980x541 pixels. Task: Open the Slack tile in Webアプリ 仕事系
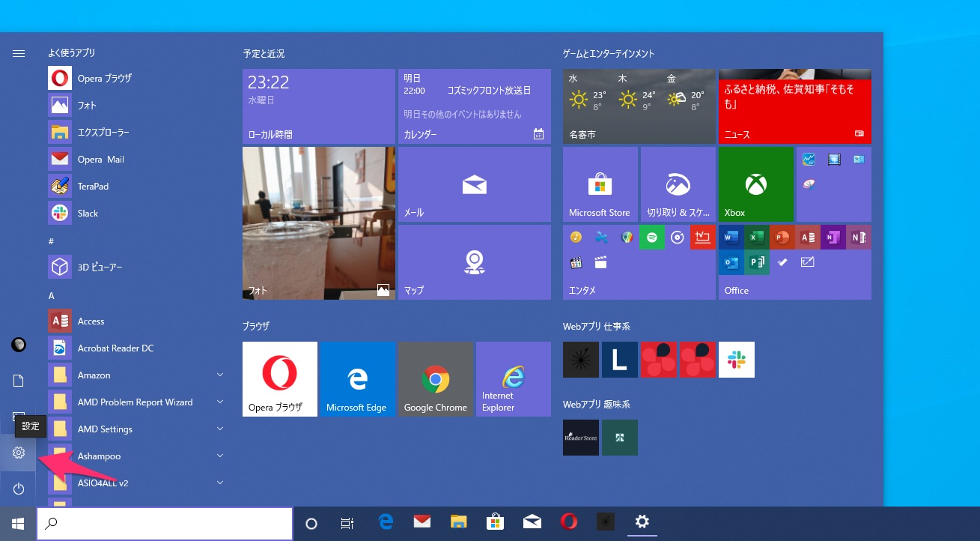(x=737, y=360)
